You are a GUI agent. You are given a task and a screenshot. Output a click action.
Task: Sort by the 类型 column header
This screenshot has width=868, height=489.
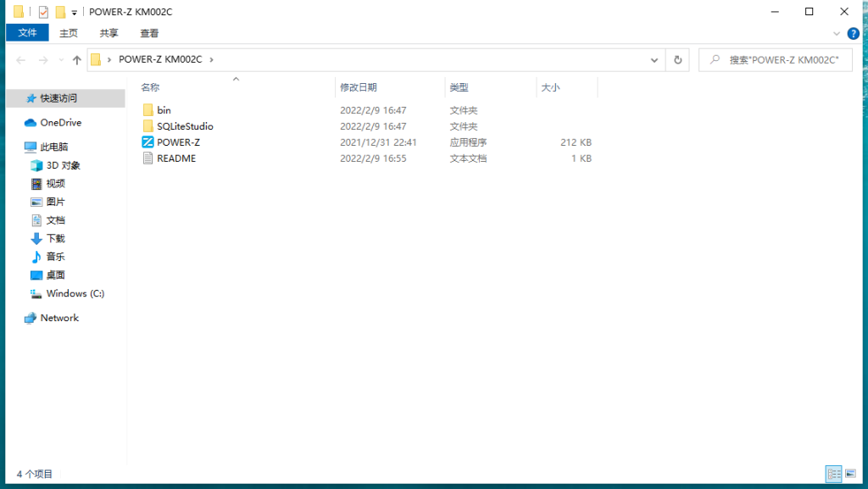[x=459, y=87]
